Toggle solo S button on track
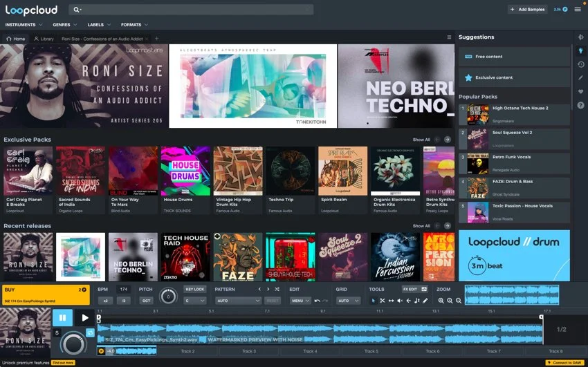Screen dimensions: 588x367 tap(57, 332)
